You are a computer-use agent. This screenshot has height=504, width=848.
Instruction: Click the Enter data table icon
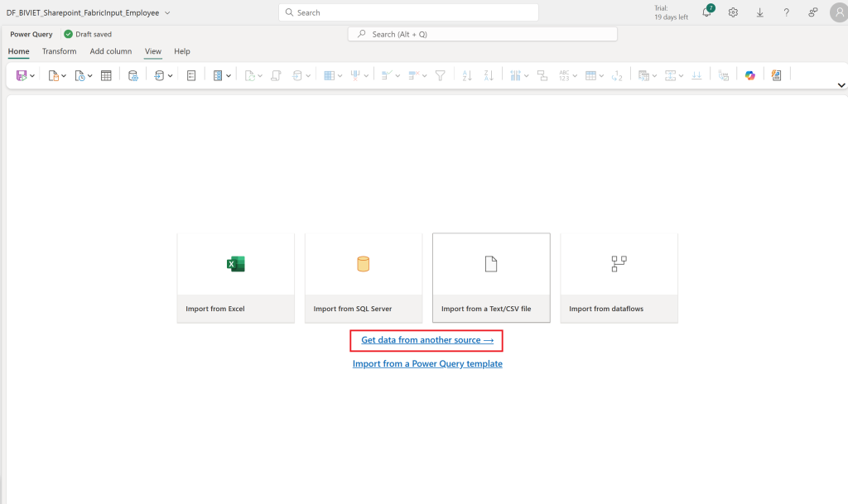(x=106, y=75)
